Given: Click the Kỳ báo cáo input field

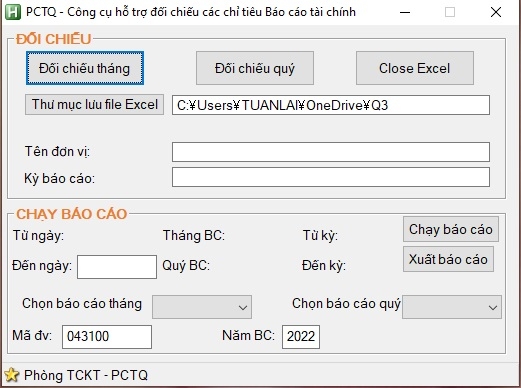Looking at the screenshot, I should point(331,177).
